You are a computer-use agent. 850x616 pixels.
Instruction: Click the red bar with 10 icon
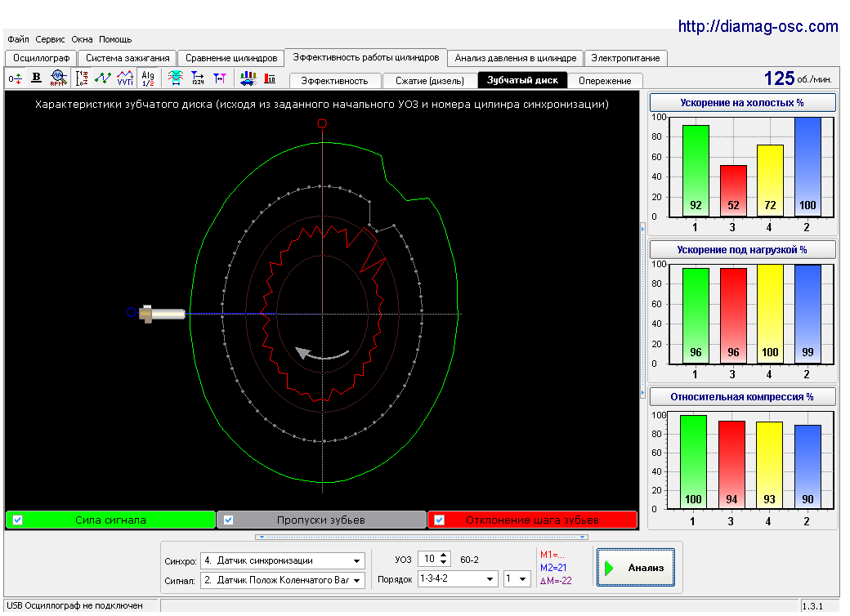coord(270,78)
